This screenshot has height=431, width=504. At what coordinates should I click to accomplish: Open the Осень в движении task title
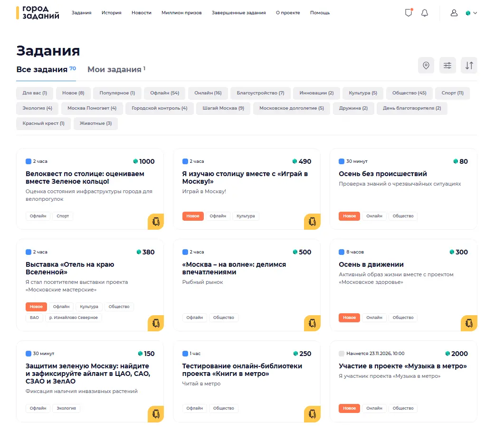tap(371, 265)
